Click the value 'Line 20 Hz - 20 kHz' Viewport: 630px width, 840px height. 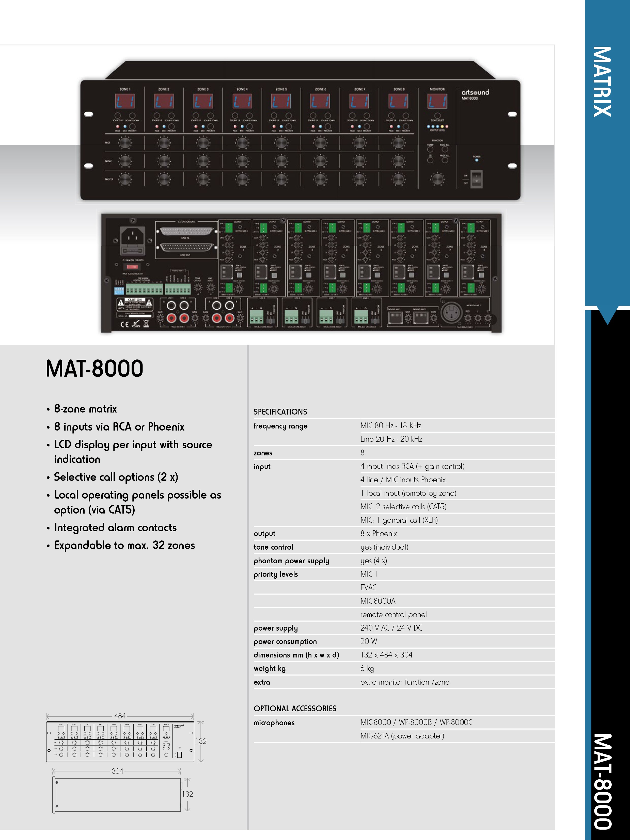coord(391,439)
